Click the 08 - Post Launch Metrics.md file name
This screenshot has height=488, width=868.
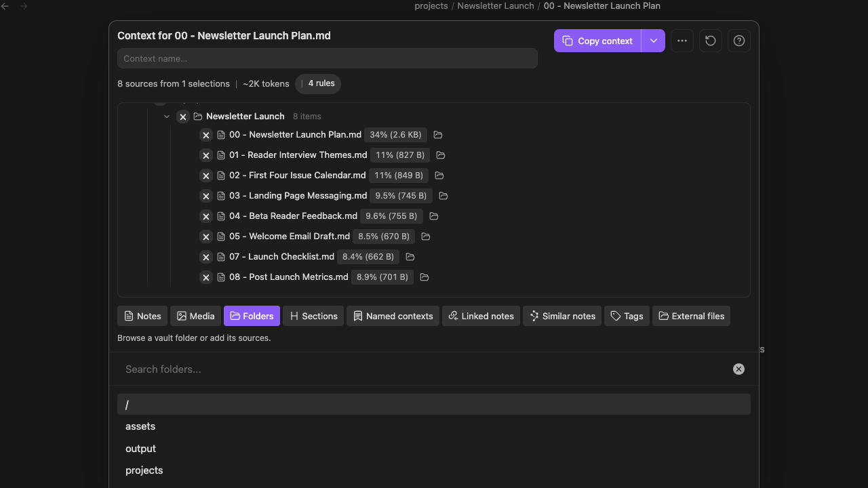pos(289,277)
